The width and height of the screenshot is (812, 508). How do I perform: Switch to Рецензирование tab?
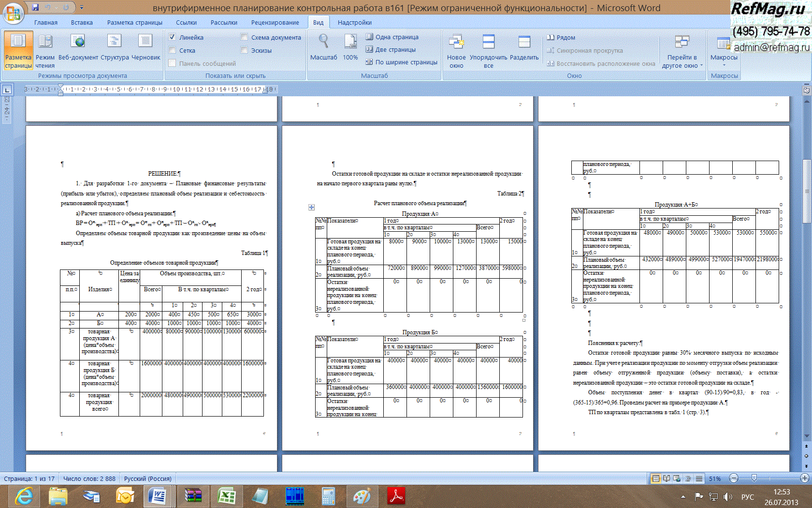[275, 22]
